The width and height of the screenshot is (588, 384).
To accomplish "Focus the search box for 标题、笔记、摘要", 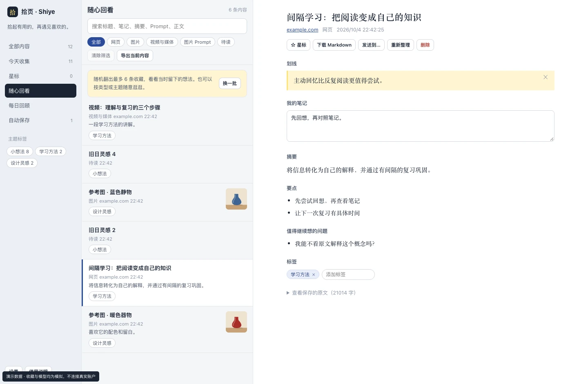I will [167, 26].
